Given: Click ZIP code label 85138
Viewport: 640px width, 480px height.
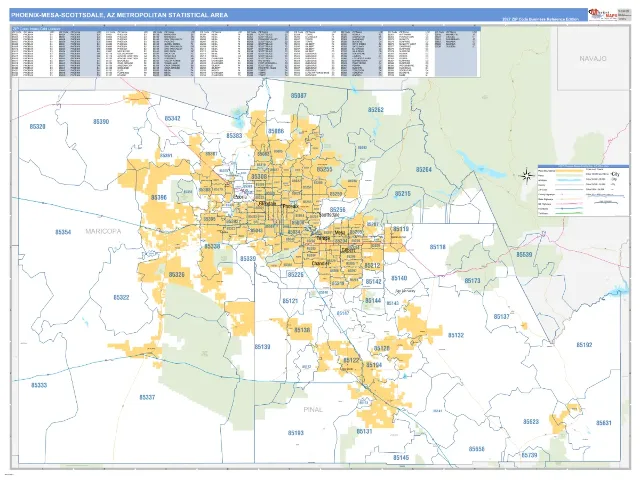Looking at the screenshot, I should [302, 330].
